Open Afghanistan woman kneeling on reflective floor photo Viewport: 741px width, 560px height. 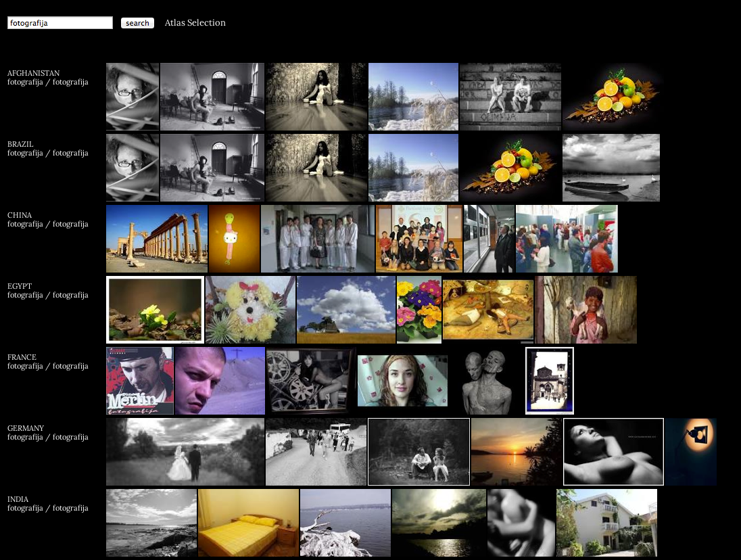coord(316,97)
